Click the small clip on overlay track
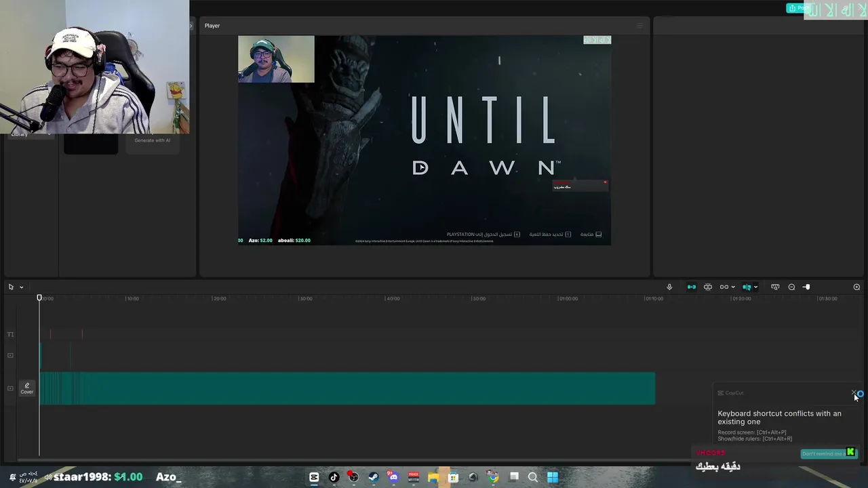 coord(41,355)
